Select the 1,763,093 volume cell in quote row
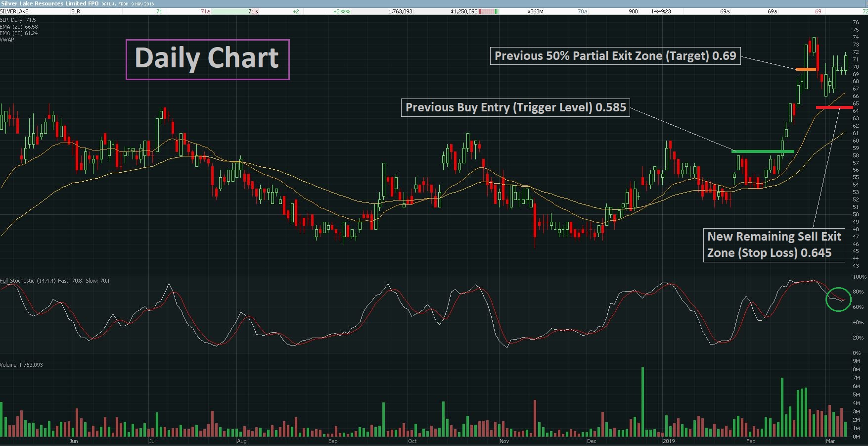868x446 pixels. coord(400,11)
